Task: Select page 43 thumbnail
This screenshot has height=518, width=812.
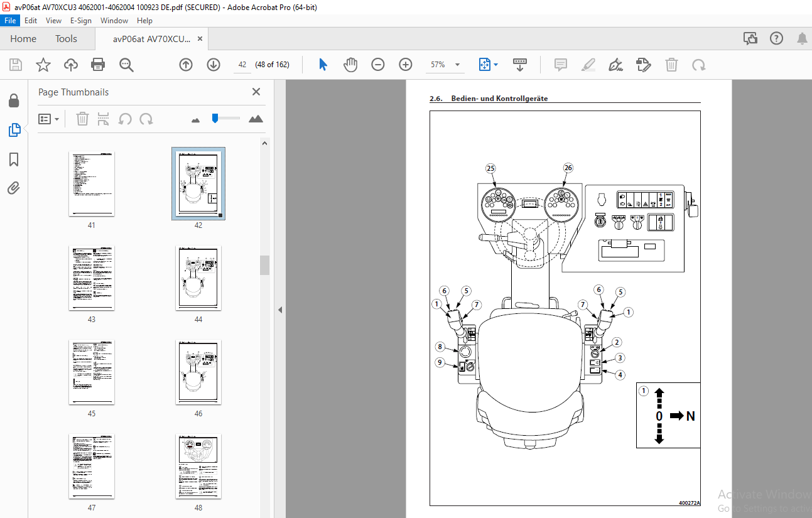Action: point(92,278)
